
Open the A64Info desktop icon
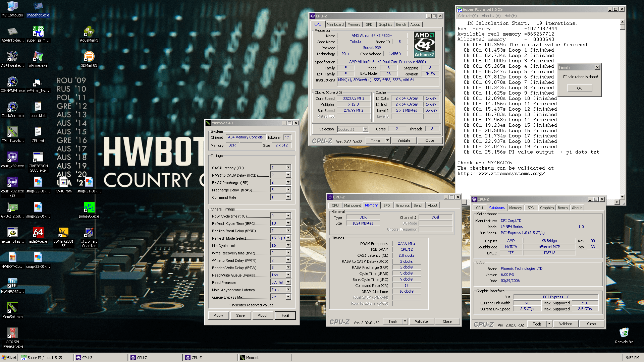12,34
